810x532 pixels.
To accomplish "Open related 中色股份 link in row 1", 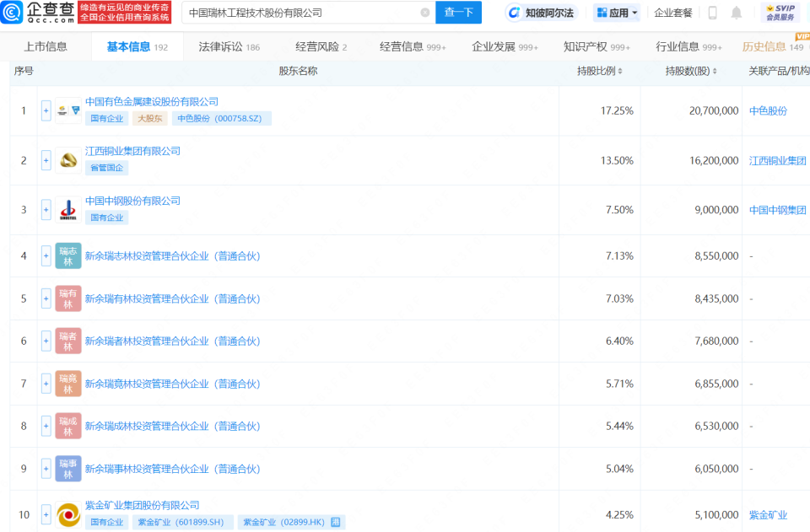I will [768, 110].
